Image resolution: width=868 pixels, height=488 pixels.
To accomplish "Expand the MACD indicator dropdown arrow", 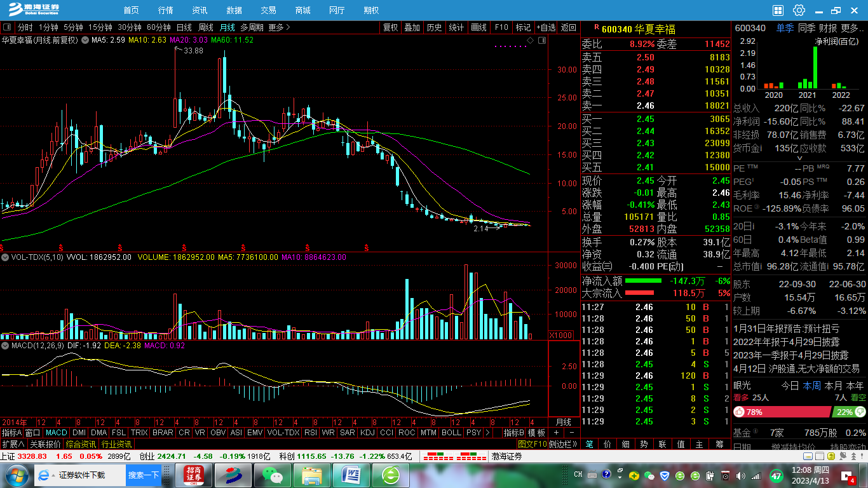I will [4, 345].
